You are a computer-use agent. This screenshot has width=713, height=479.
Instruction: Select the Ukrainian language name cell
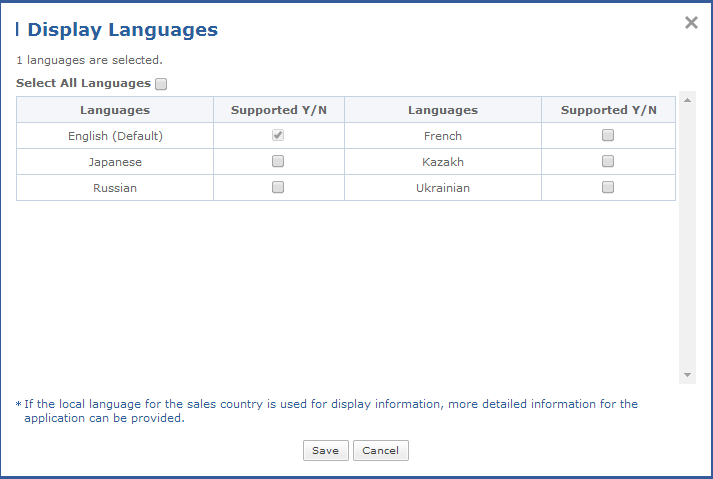[x=443, y=187]
